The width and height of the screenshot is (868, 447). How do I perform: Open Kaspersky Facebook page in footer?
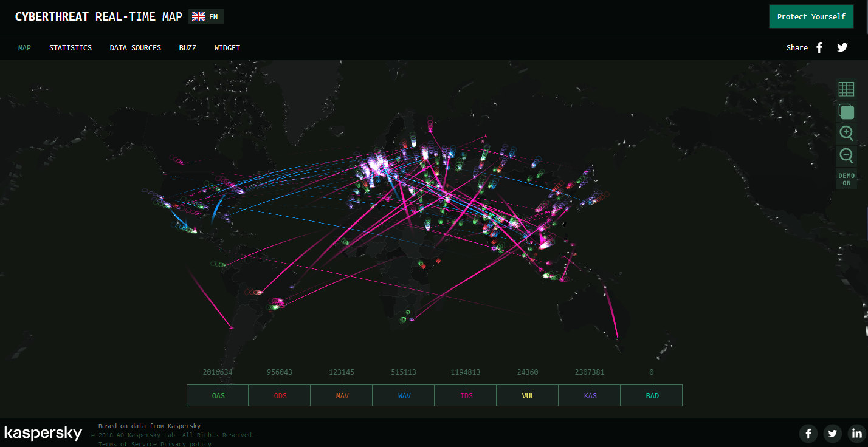point(808,433)
